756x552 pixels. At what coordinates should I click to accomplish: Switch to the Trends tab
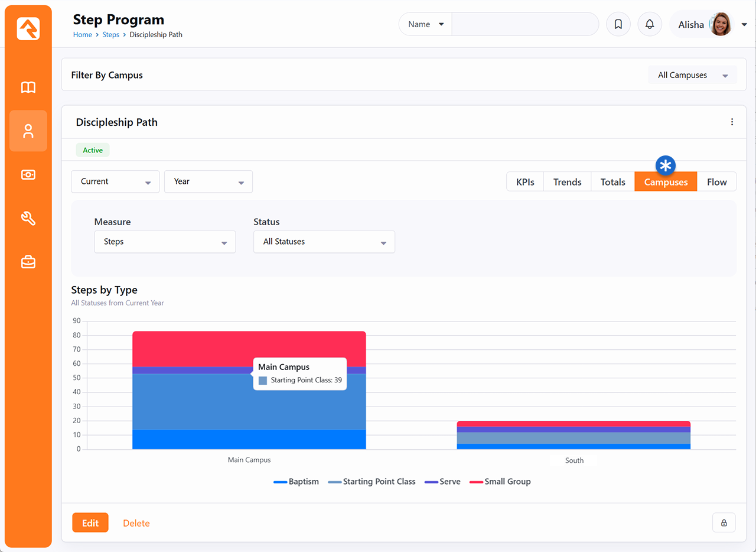click(x=567, y=182)
